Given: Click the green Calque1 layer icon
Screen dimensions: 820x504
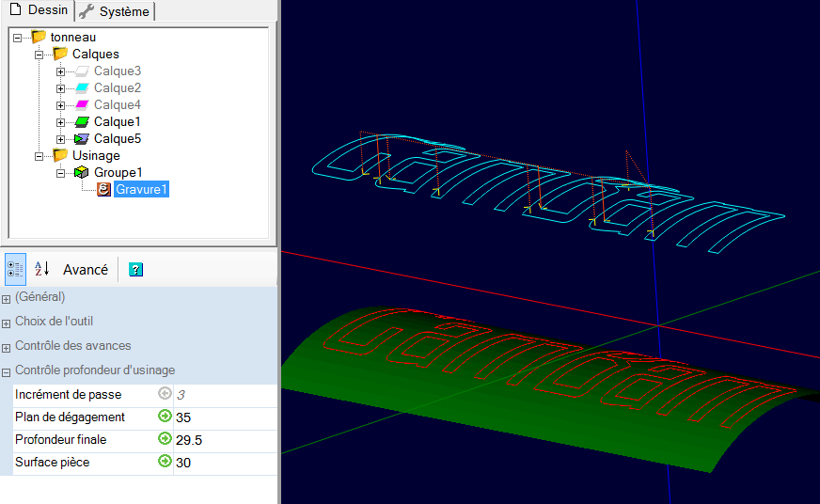Looking at the screenshot, I should point(82,122).
